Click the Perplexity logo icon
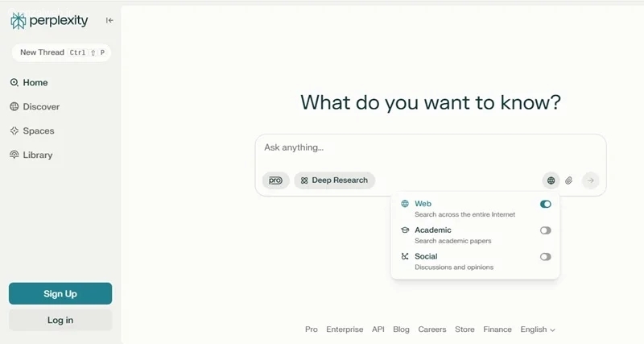 (18, 21)
